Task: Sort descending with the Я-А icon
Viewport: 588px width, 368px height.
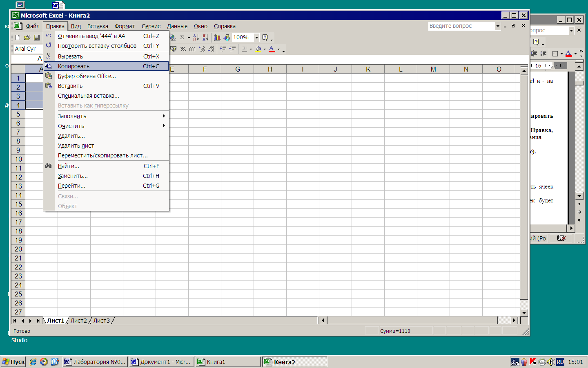Action: point(205,38)
